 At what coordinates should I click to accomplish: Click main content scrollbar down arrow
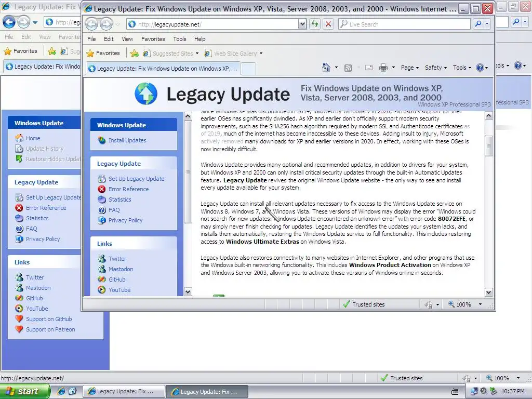click(x=488, y=292)
